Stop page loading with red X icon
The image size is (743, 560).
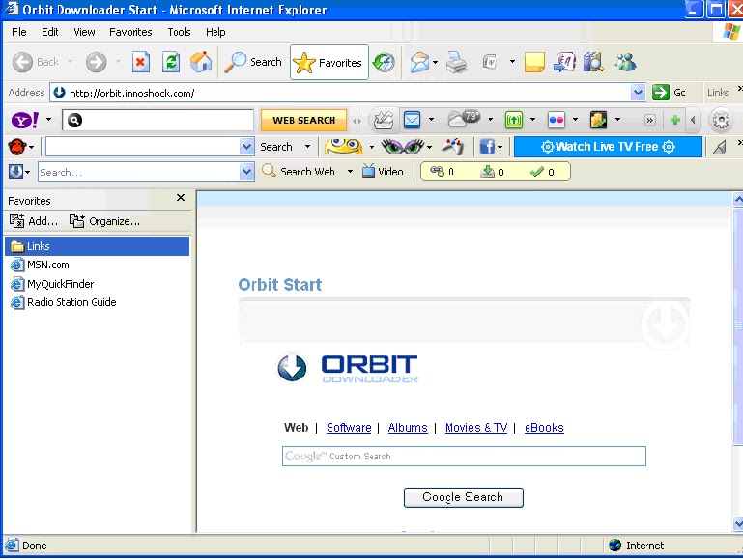tap(141, 62)
